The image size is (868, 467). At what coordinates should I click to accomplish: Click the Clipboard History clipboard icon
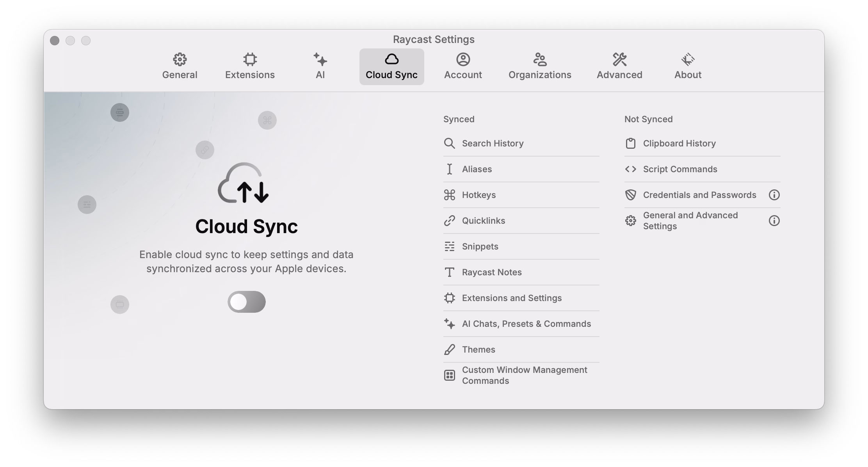[630, 143]
